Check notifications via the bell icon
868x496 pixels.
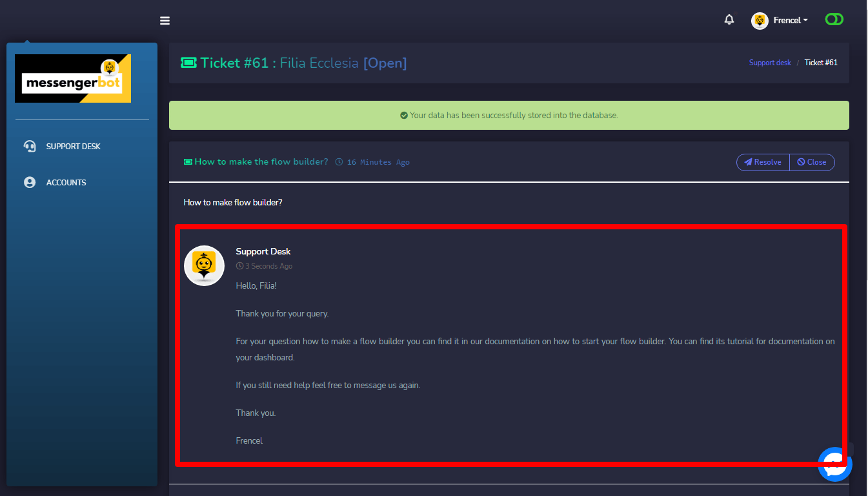coord(729,20)
